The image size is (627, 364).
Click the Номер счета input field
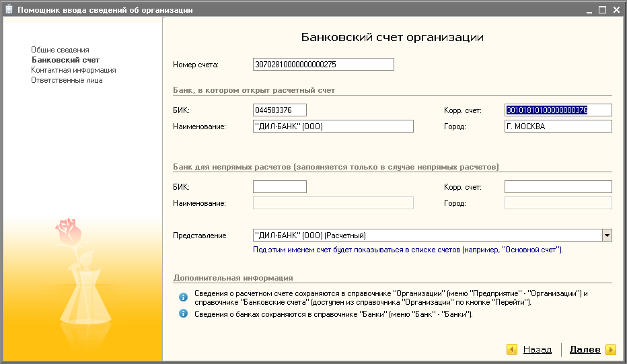tap(323, 65)
